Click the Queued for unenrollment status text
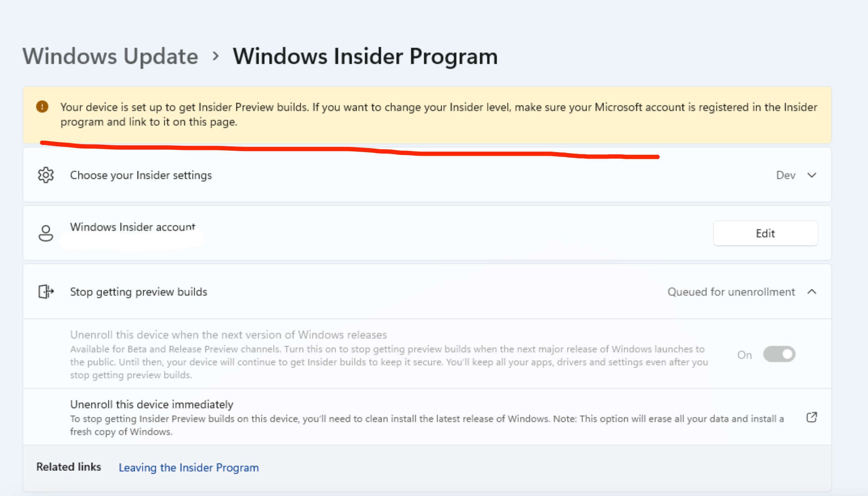The width and height of the screenshot is (868, 496). coord(731,292)
